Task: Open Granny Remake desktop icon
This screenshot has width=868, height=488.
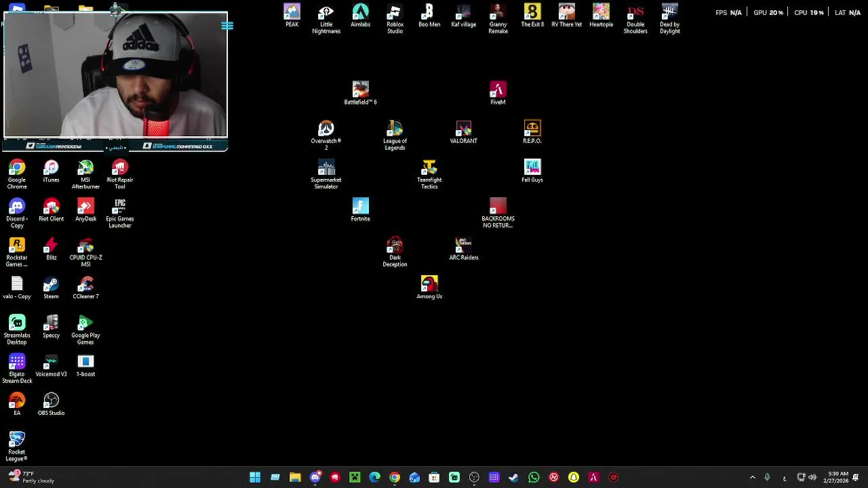Action: coord(498,19)
